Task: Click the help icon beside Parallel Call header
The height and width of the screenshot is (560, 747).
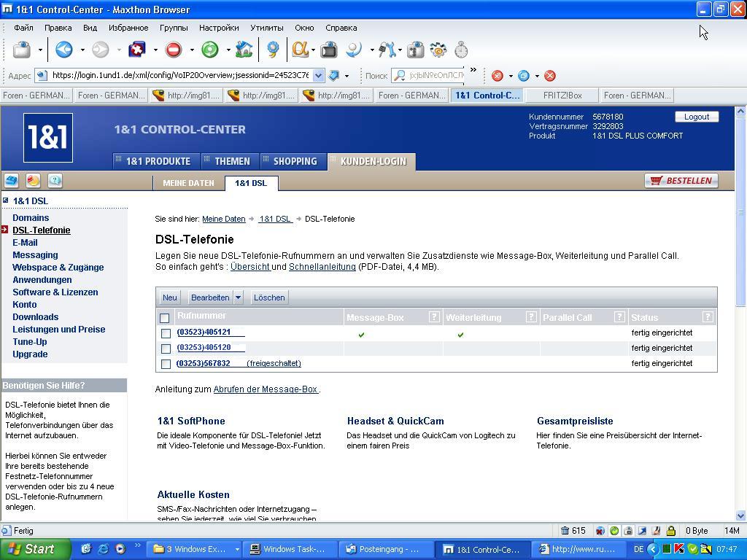Action: click(619, 316)
